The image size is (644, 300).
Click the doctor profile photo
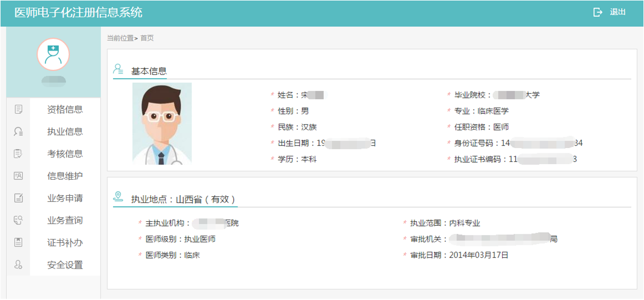click(x=162, y=123)
